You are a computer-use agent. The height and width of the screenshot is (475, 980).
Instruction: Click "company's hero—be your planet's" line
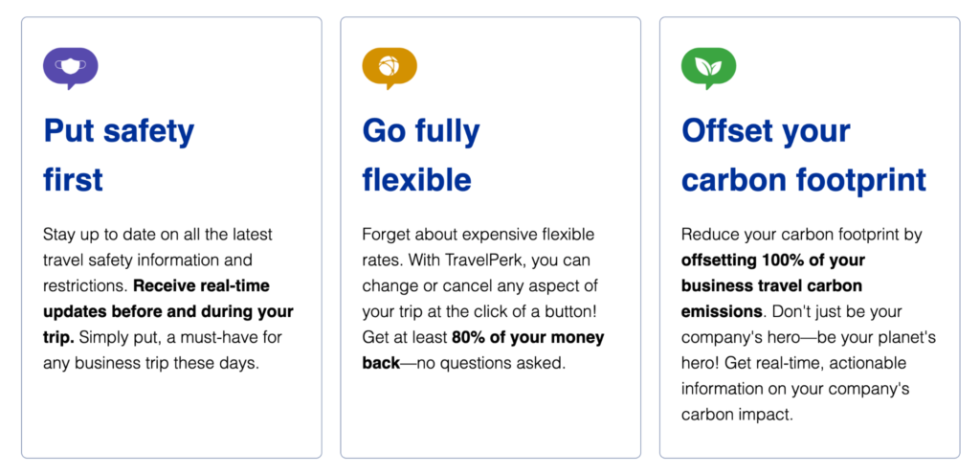tap(808, 337)
